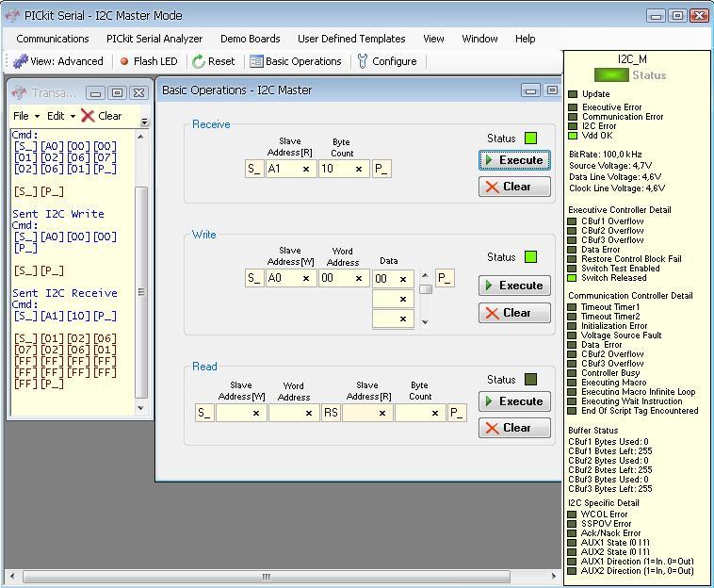
Task: Click the main horizontal scrollbar thumb
Action: coord(267,577)
